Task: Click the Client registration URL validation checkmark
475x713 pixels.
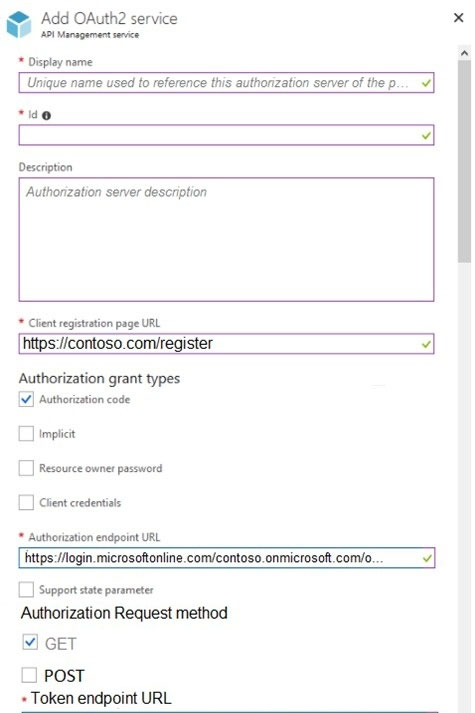Action: click(426, 344)
